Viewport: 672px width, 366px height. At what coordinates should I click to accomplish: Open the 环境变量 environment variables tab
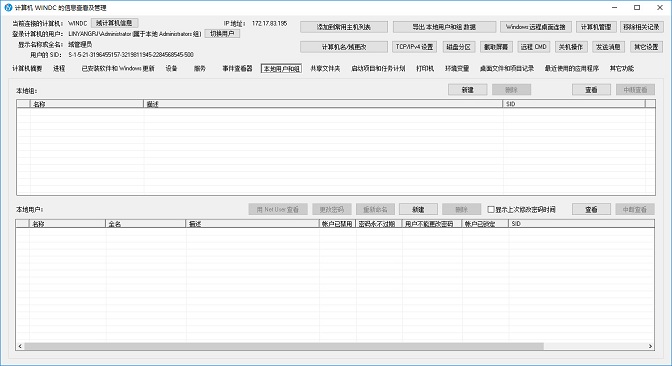pos(457,69)
